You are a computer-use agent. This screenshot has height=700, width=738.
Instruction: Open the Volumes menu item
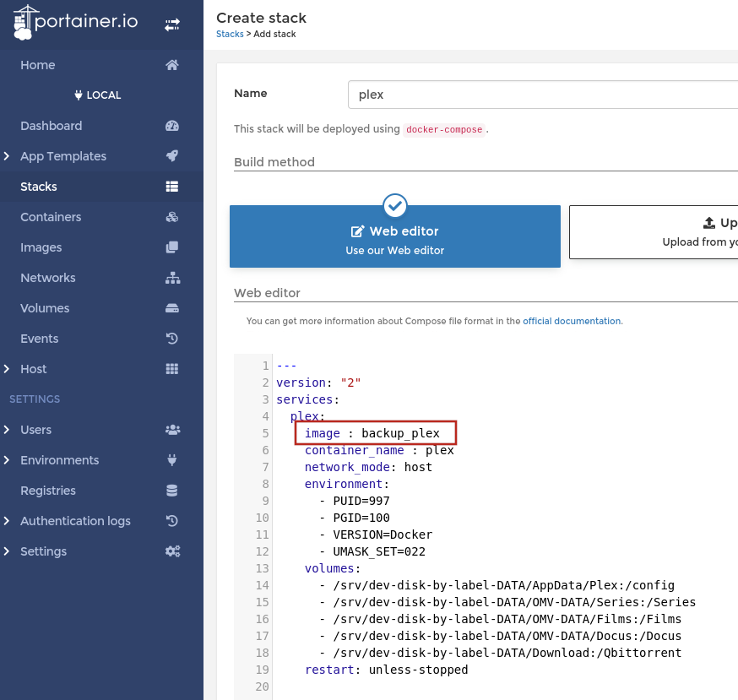tap(101, 308)
